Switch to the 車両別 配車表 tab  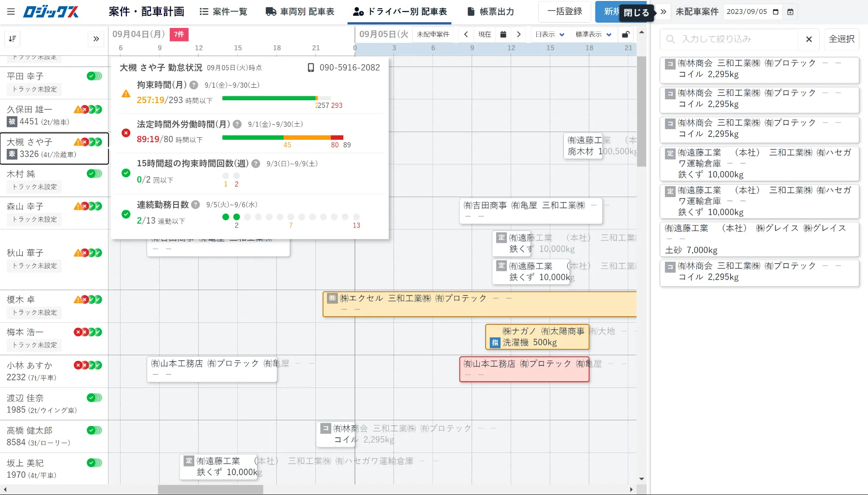300,12
